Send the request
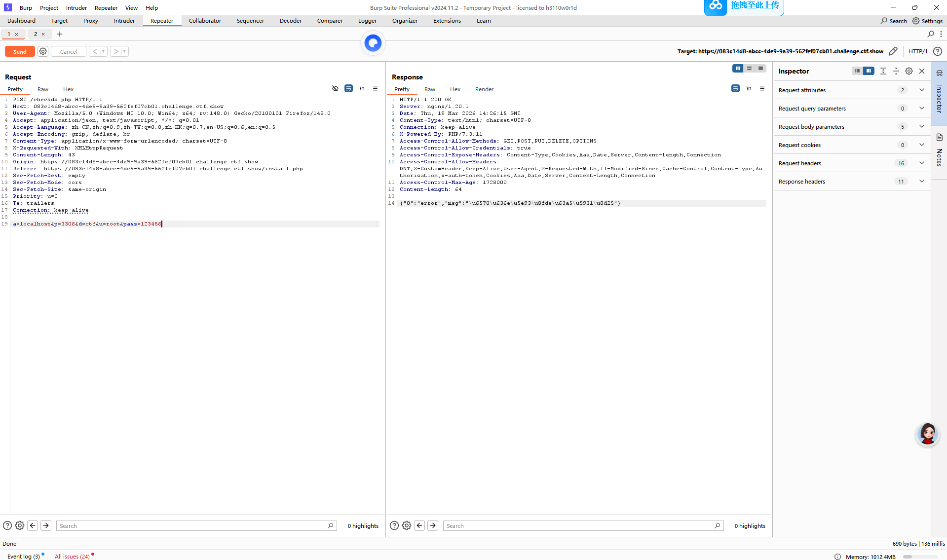The height and width of the screenshot is (560, 947). pyautogui.click(x=20, y=51)
